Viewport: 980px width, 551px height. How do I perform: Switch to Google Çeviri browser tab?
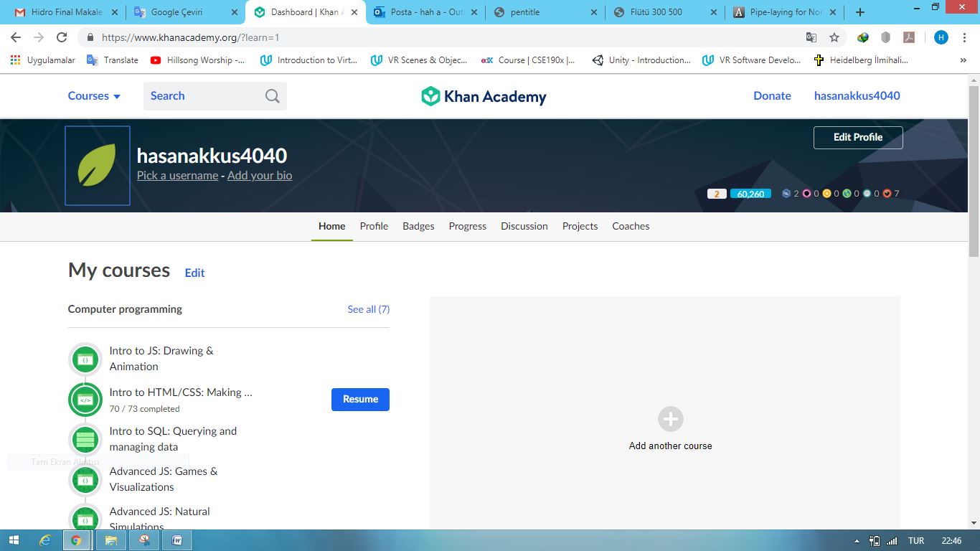tap(186, 12)
